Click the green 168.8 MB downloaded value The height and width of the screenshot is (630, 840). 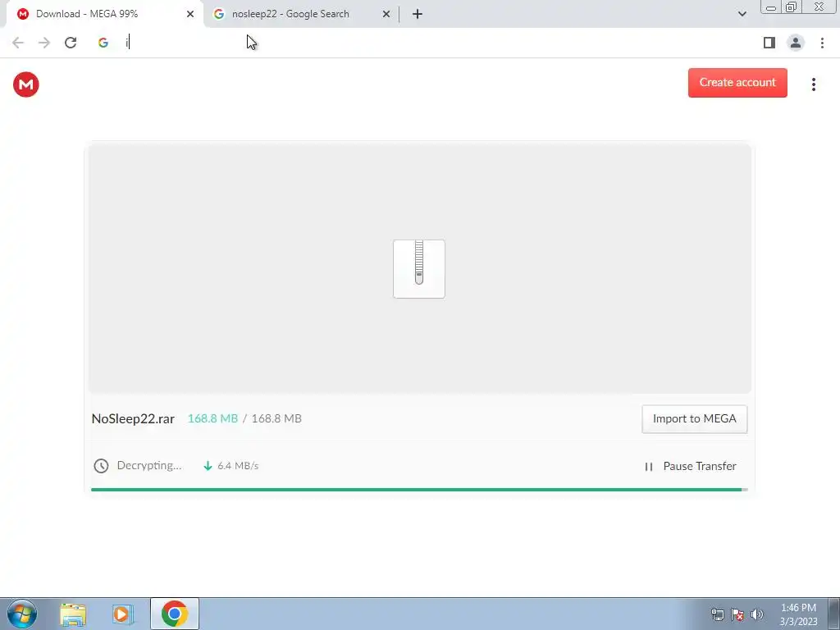coord(212,418)
